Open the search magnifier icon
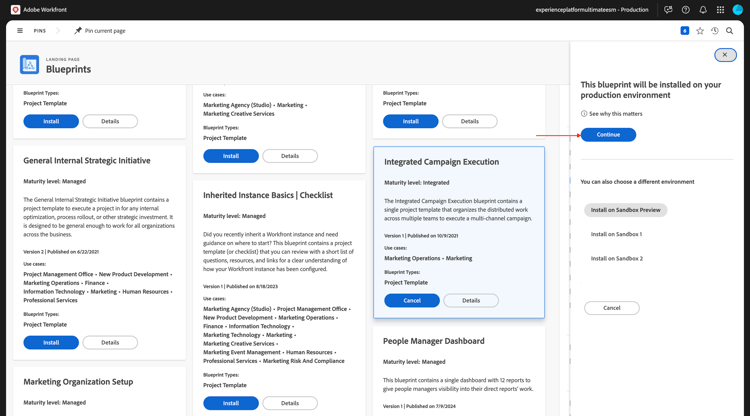This screenshot has height=416, width=750. click(729, 31)
